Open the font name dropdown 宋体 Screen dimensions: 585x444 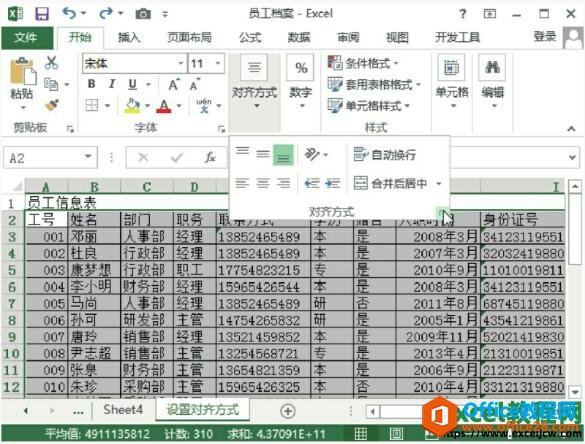[181, 63]
